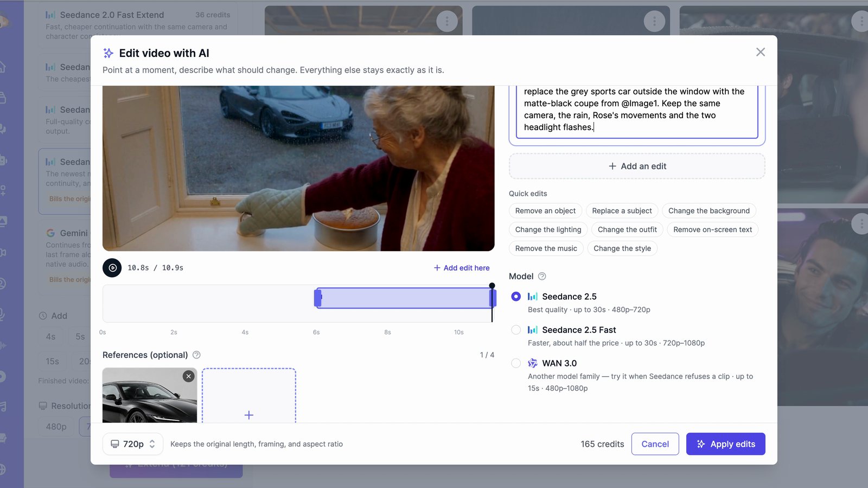Open the References help tooltip icon
The width and height of the screenshot is (868, 488).
pos(196,355)
